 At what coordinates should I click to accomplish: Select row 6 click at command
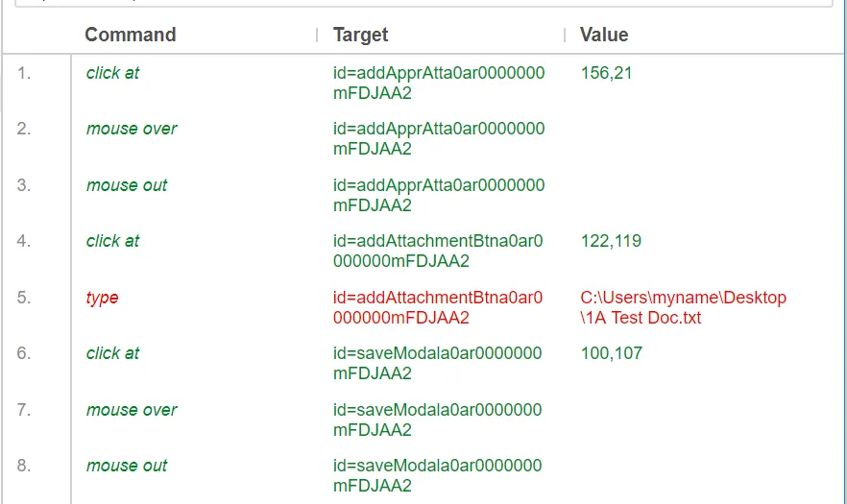click(112, 353)
